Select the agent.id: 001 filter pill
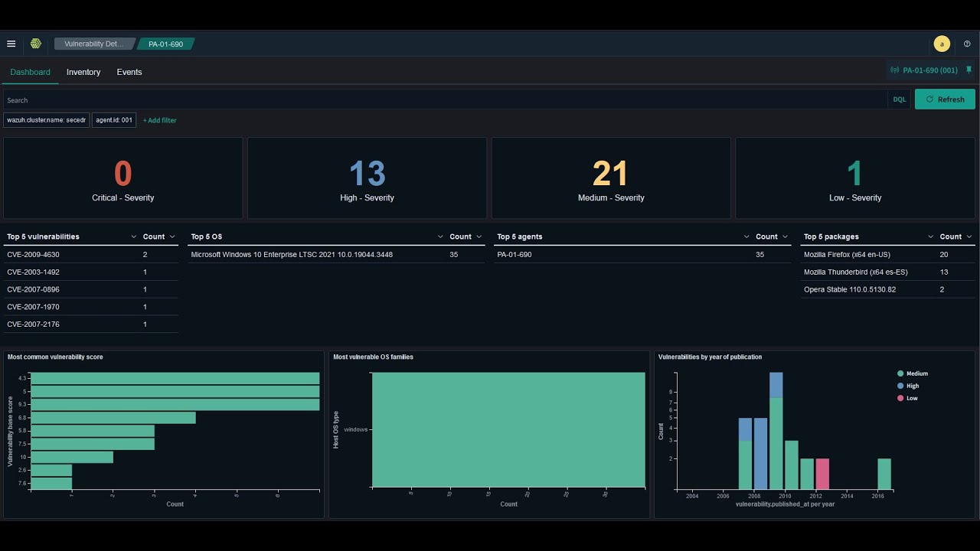980x551 pixels. (114, 120)
